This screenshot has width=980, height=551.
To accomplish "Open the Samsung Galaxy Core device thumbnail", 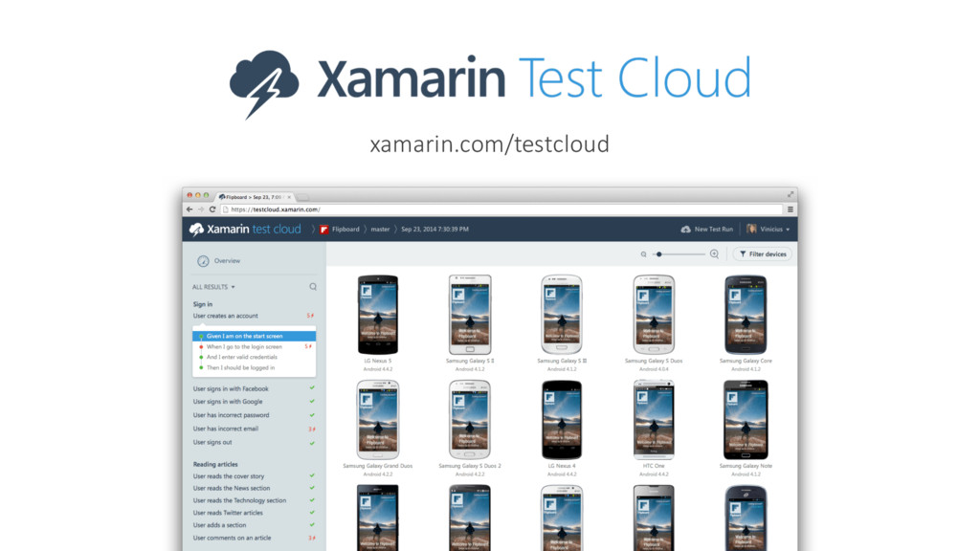I will pos(746,315).
